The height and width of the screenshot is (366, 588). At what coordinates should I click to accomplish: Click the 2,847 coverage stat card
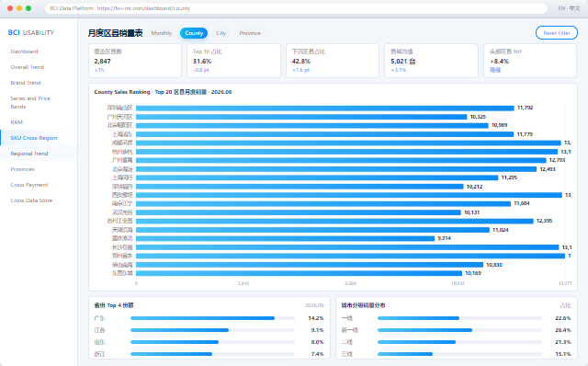click(x=135, y=61)
